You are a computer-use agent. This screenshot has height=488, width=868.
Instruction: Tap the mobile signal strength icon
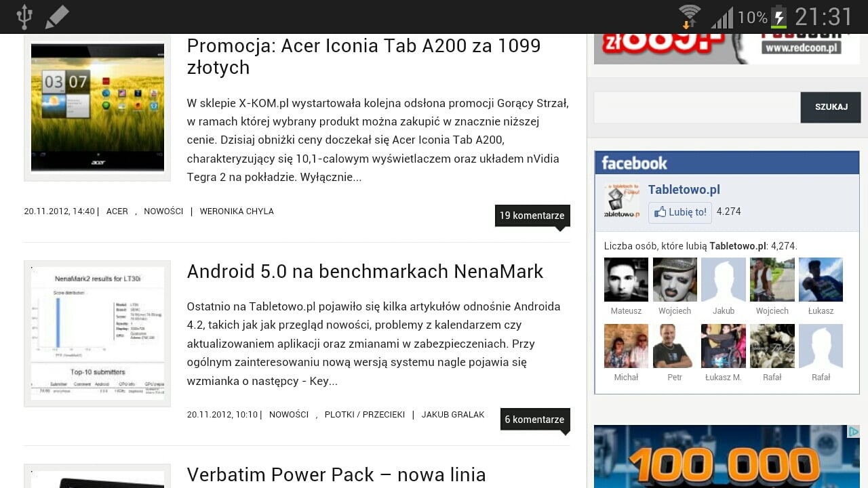click(x=722, y=18)
